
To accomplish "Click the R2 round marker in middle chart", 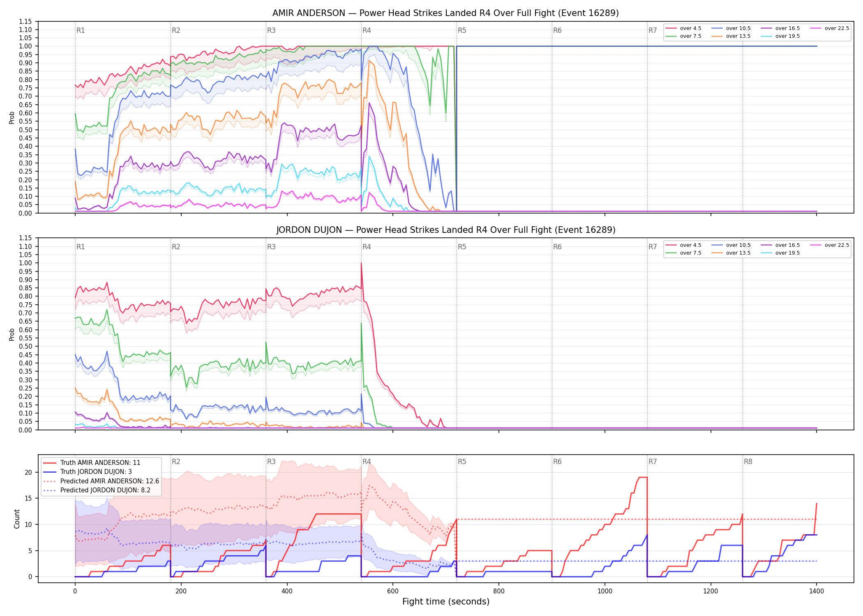I will tap(176, 247).
